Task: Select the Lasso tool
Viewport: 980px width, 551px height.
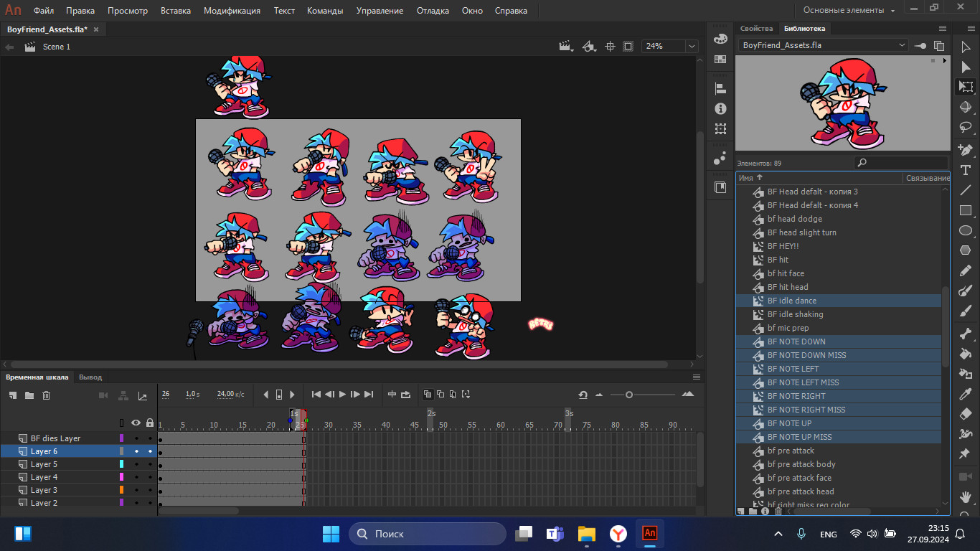Action: pos(966,126)
